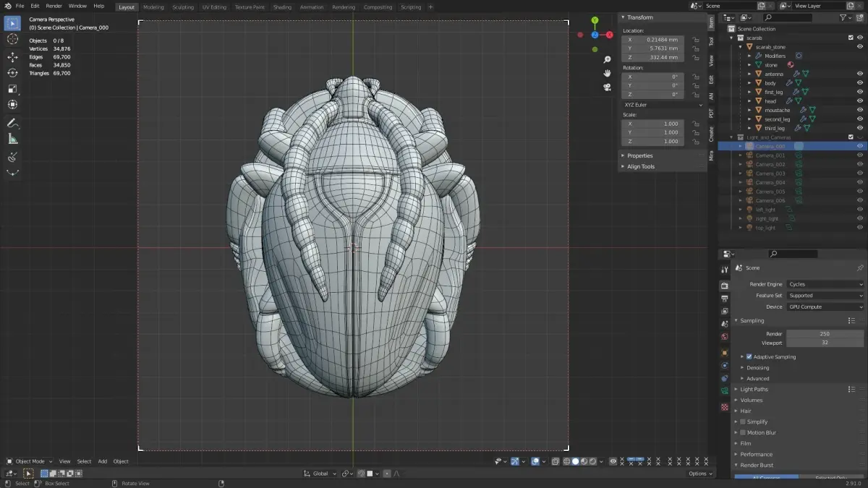Activate the Scale tool
Screen dimensions: 868x488
click(12, 89)
